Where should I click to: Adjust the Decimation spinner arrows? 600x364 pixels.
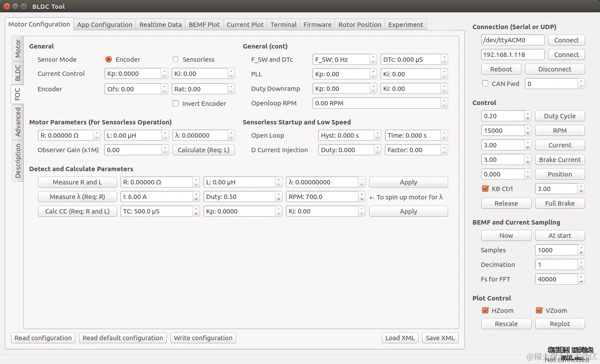click(x=581, y=265)
